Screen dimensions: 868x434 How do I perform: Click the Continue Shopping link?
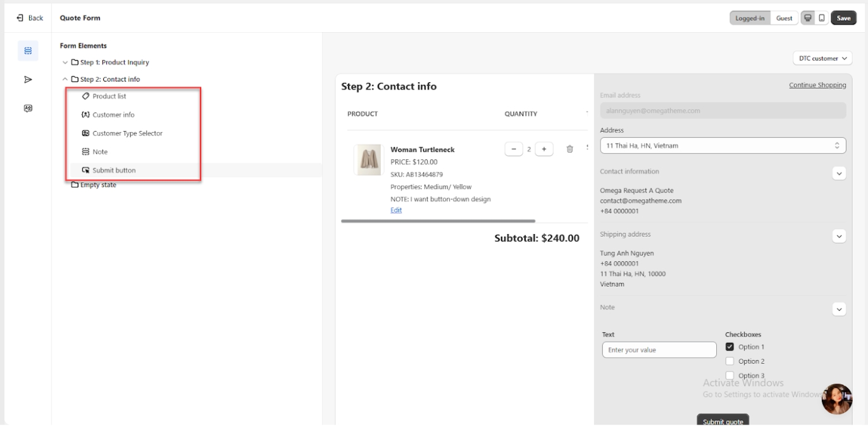tap(817, 85)
